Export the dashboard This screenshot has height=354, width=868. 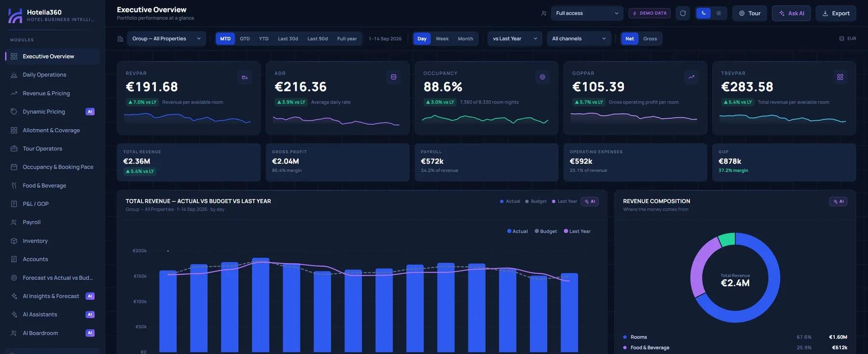[x=836, y=13]
